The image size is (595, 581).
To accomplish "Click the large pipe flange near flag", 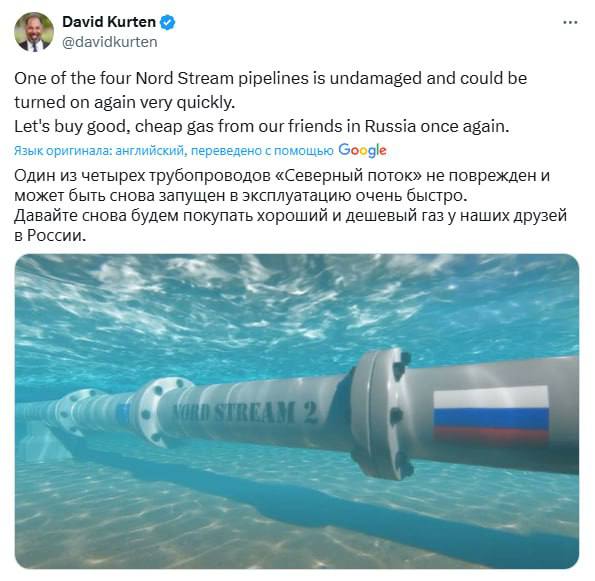I will [x=381, y=414].
